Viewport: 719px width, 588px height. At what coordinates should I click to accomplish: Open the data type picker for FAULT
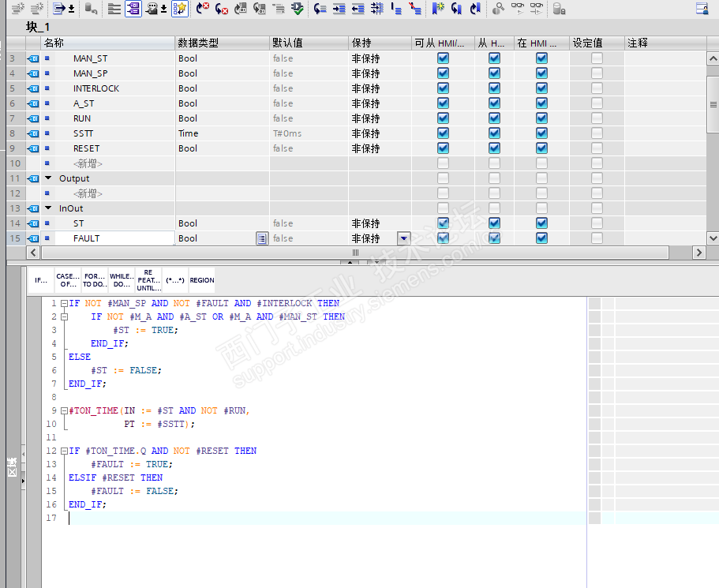coord(262,238)
